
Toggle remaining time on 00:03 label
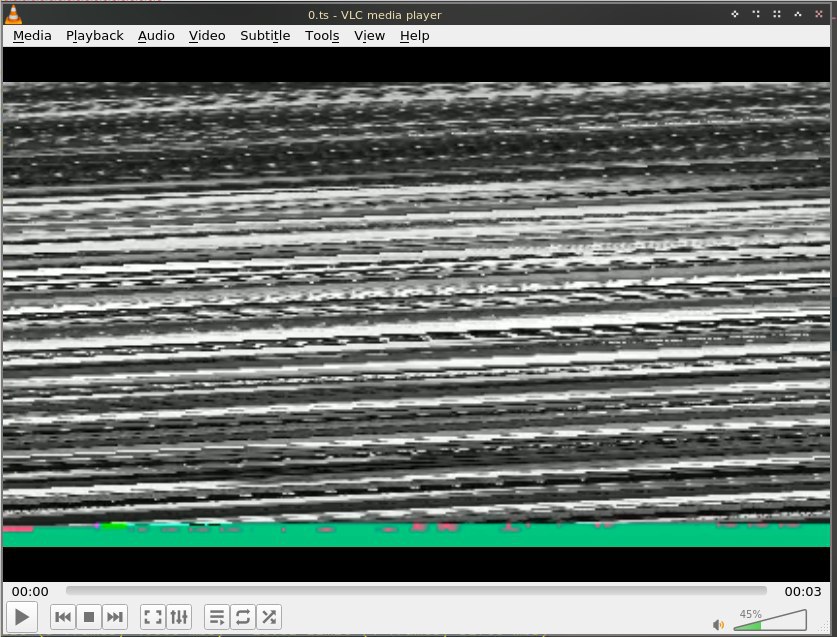click(x=802, y=592)
